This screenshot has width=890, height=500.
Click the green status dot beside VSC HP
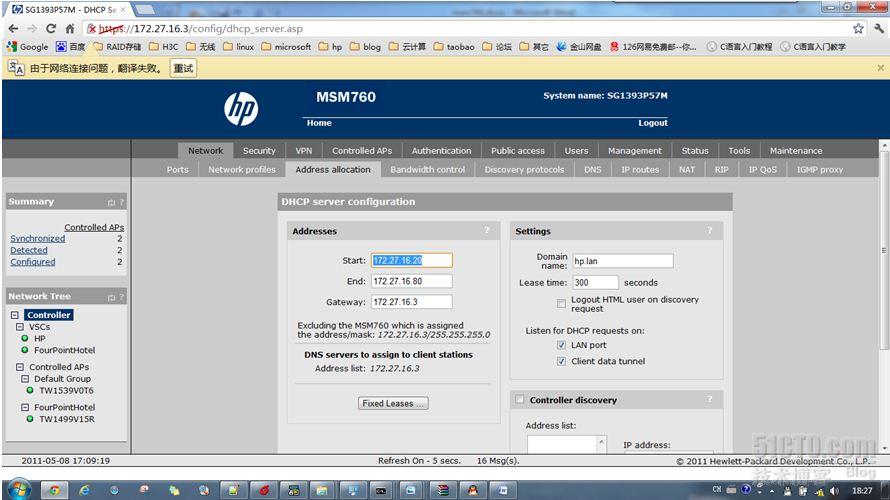click(x=24, y=338)
